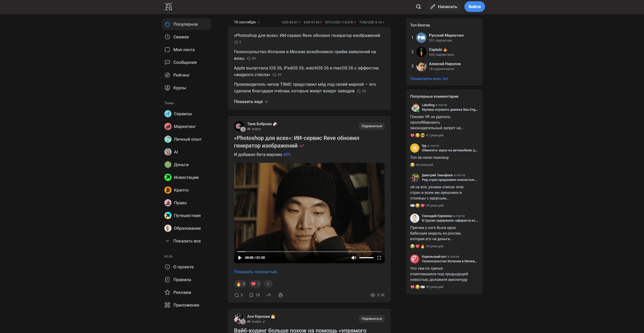Screen dimensions: 644x333
Task: Click the search magnifier icon in header
Action: [x=418, y=7]
